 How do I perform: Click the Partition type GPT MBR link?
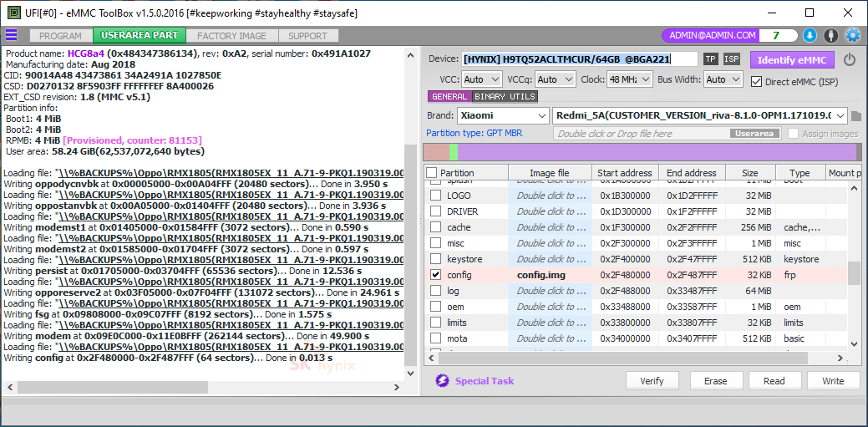[474, 134]
